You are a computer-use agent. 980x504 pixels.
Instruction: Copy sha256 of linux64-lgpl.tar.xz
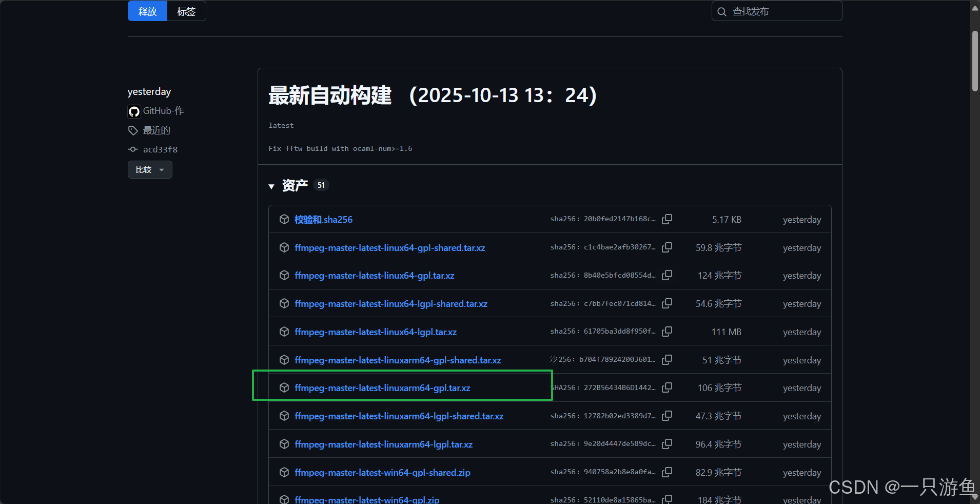coord(667,332)
